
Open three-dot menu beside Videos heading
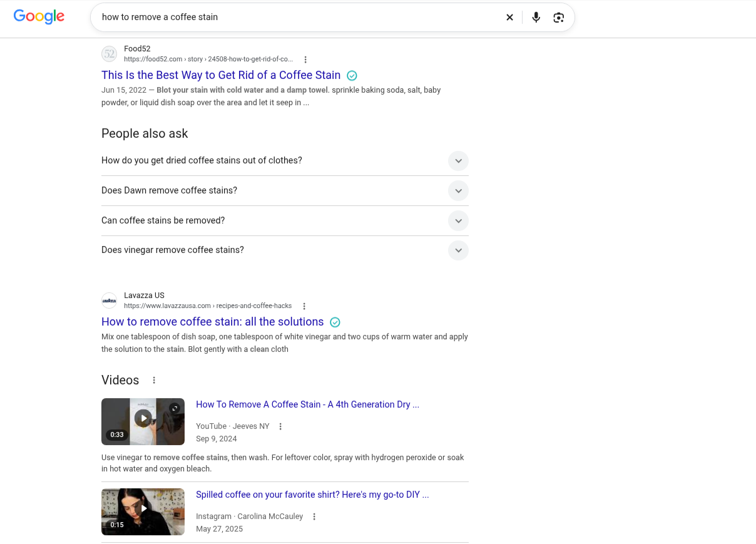tap(154, 380)
